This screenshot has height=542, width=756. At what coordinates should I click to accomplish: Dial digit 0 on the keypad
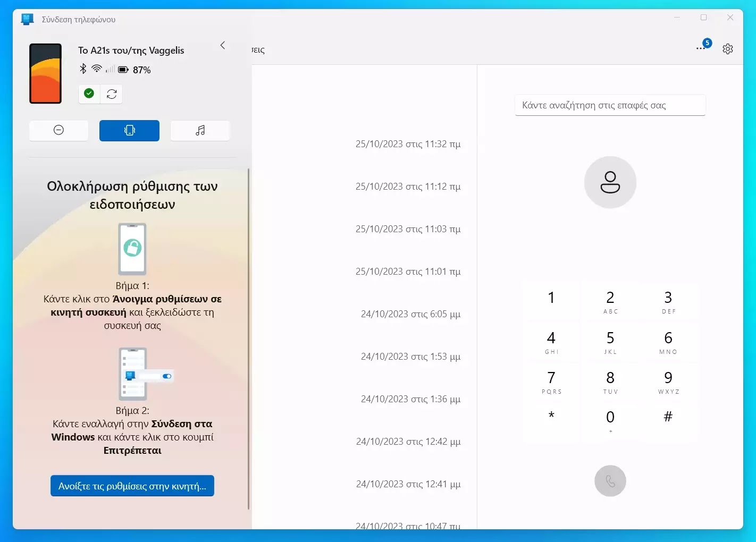click(x=610, y=421)
